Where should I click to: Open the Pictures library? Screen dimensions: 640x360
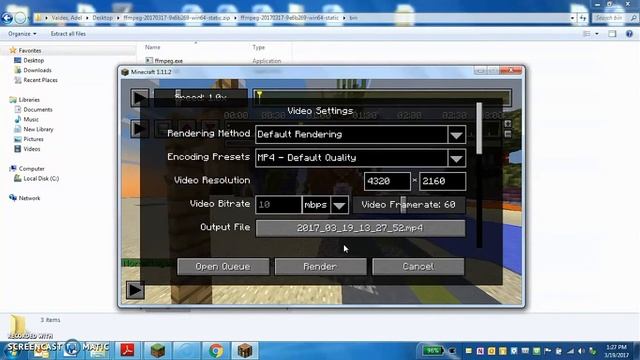(x=33, y=139)
